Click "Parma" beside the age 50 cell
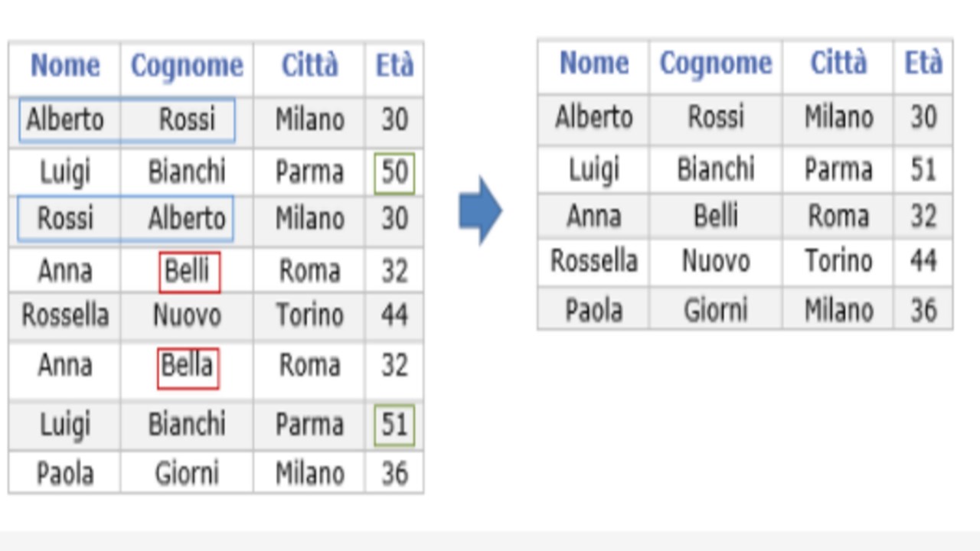 [x=309, y=173]
